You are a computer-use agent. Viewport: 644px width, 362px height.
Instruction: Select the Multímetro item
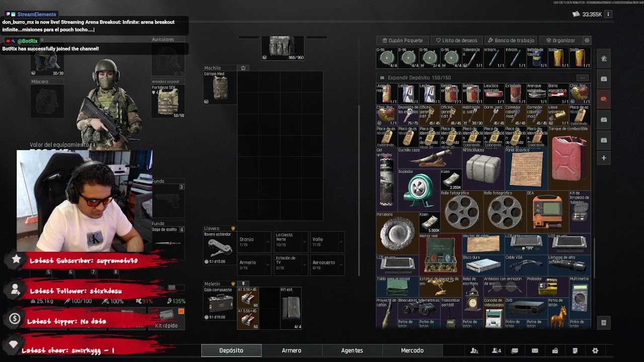580,297
